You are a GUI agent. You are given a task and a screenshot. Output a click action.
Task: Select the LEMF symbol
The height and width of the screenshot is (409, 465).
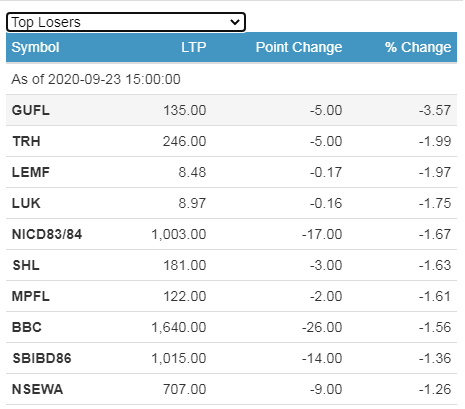click(31, 172)
